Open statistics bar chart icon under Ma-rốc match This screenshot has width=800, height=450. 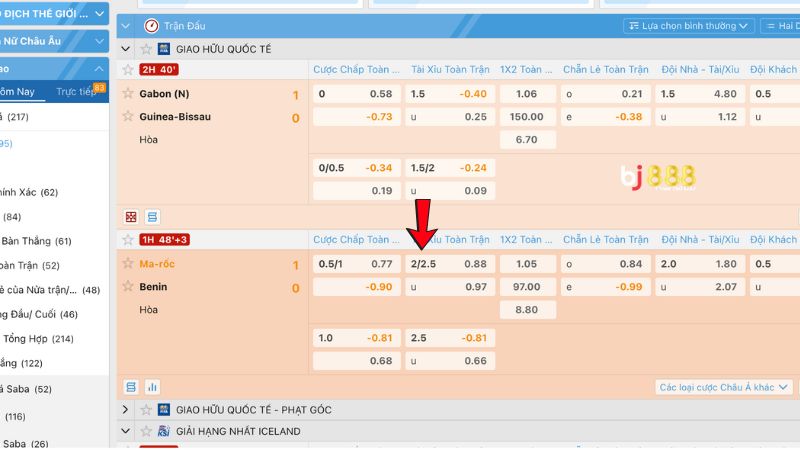[152, 387]
